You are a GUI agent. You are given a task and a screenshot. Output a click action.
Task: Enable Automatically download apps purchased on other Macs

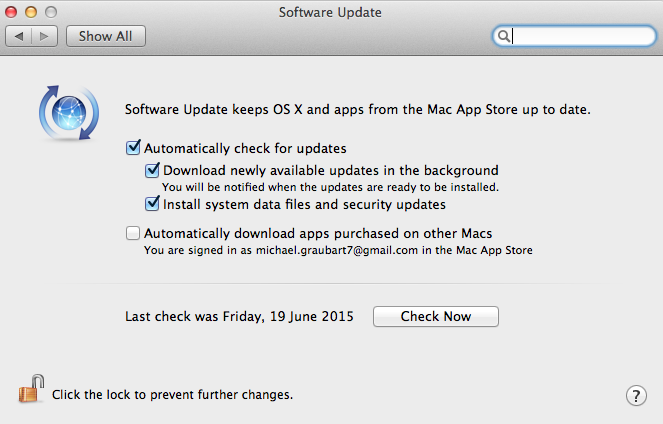coord(133,233)
